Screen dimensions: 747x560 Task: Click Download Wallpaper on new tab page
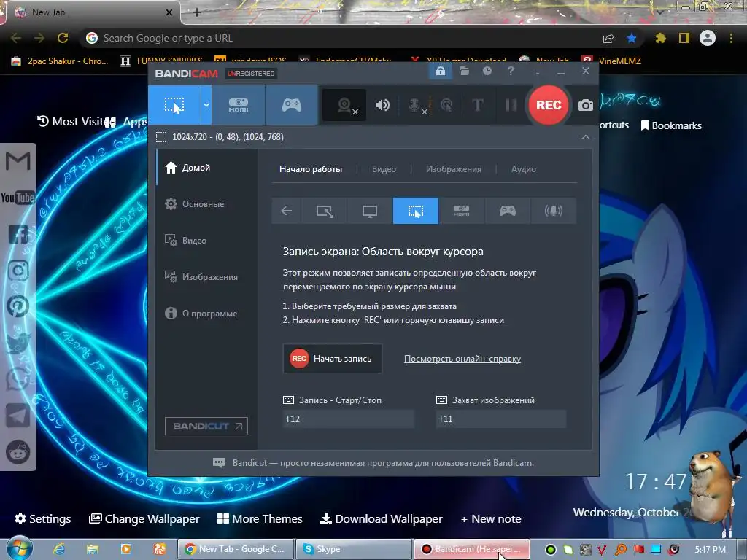pos(381,518)
